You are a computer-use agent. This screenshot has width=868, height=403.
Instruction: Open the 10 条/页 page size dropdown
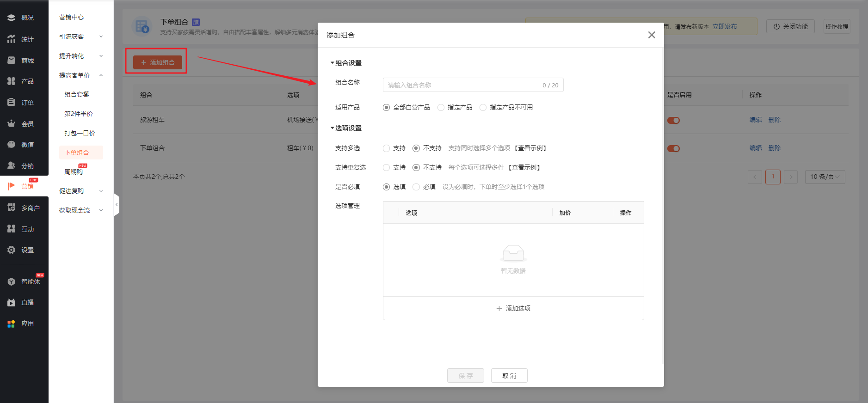[x=825, y=177]
